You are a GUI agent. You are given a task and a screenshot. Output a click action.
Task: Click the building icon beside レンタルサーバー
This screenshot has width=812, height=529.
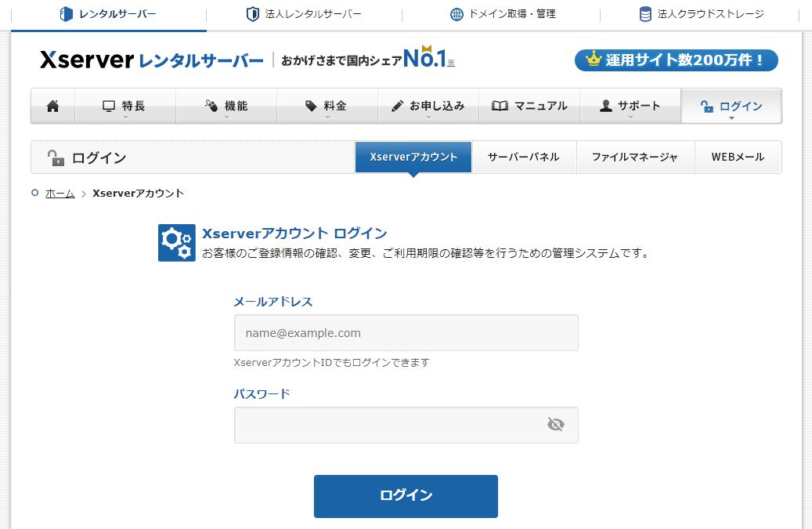tap(67, 14)
